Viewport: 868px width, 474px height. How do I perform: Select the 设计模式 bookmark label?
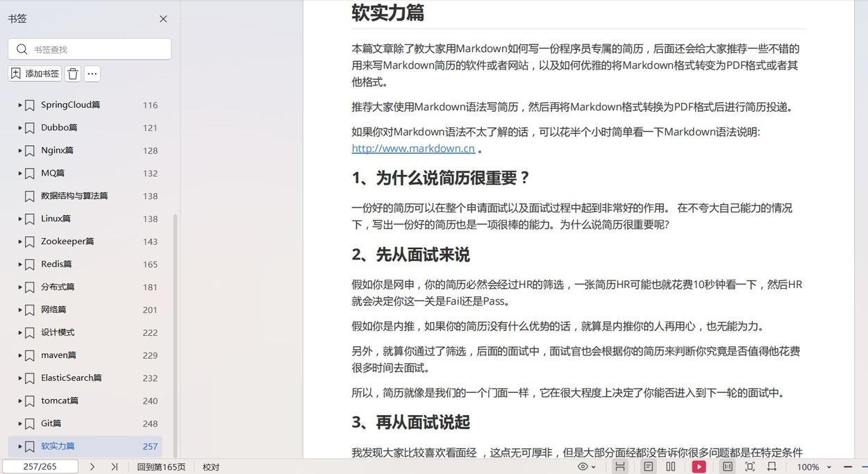[x=58, y=332]
